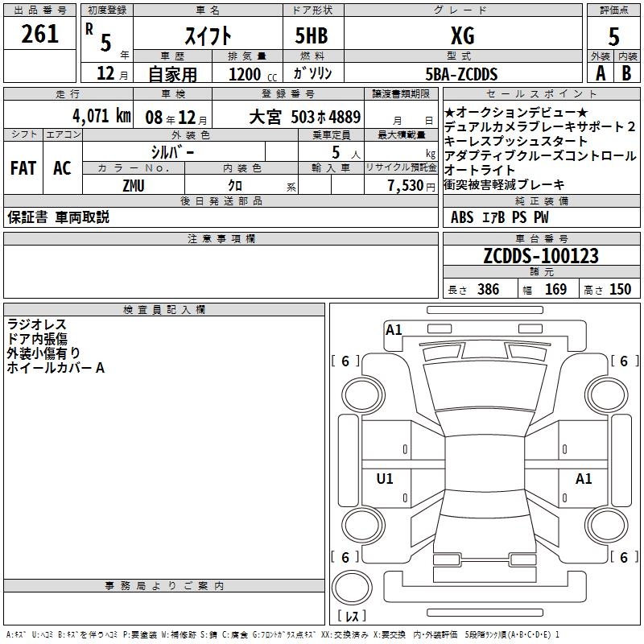
Task: Click damage legend at bottom
Action: click(283, 634)
